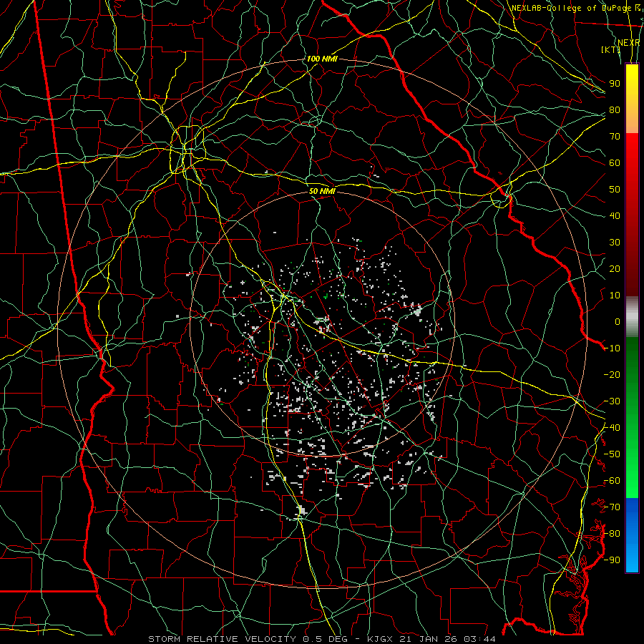Click the 100 NMI range ring label
644x644 pixels.
[x=322, y=59]
